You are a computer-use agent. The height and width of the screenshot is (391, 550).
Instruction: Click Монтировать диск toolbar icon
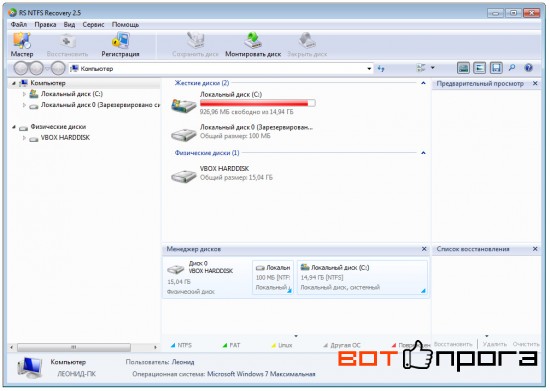pyautogui.click(x=253, y=41)
